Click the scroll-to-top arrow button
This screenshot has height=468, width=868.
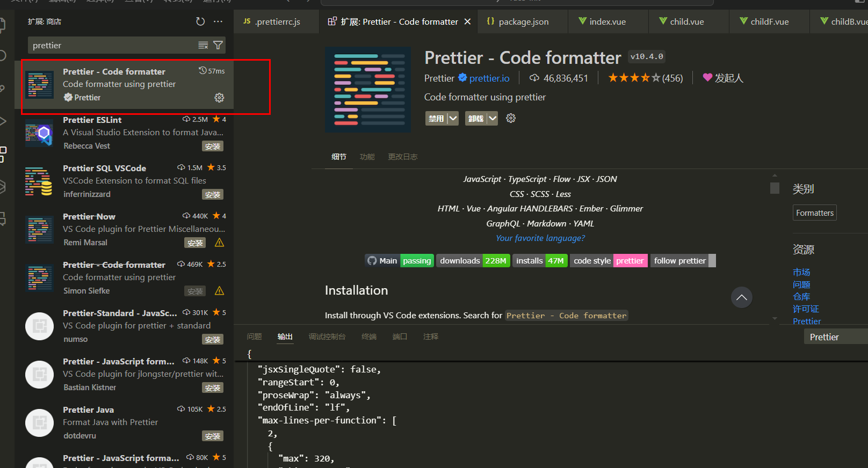tap(742, 297)
